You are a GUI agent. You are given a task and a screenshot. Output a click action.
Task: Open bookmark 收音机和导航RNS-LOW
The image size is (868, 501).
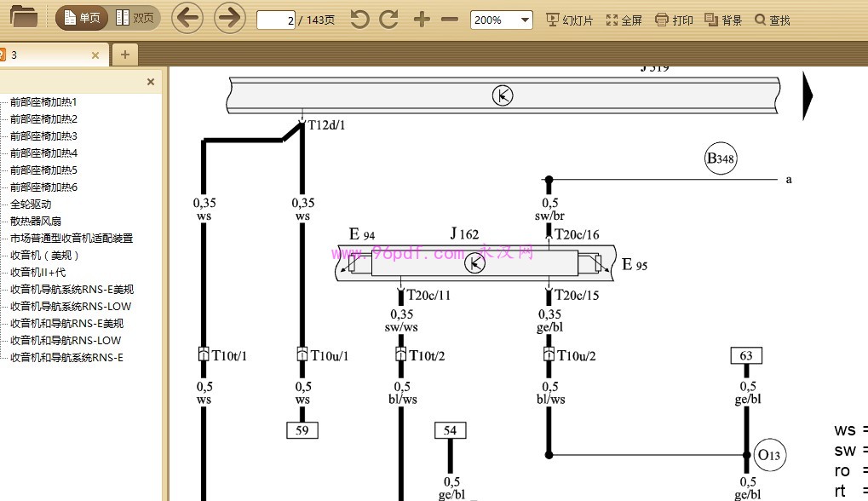pos(66,341)
